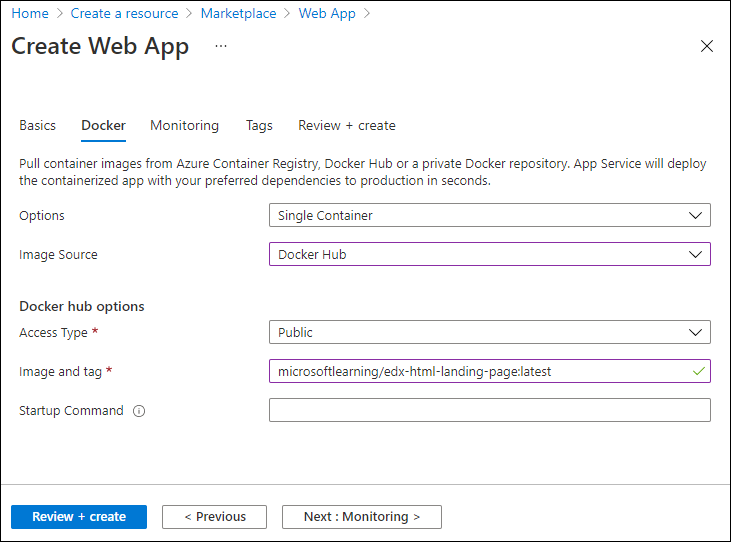Focus the Image and tag input field
731x542 pixels.
pos(490,371)
